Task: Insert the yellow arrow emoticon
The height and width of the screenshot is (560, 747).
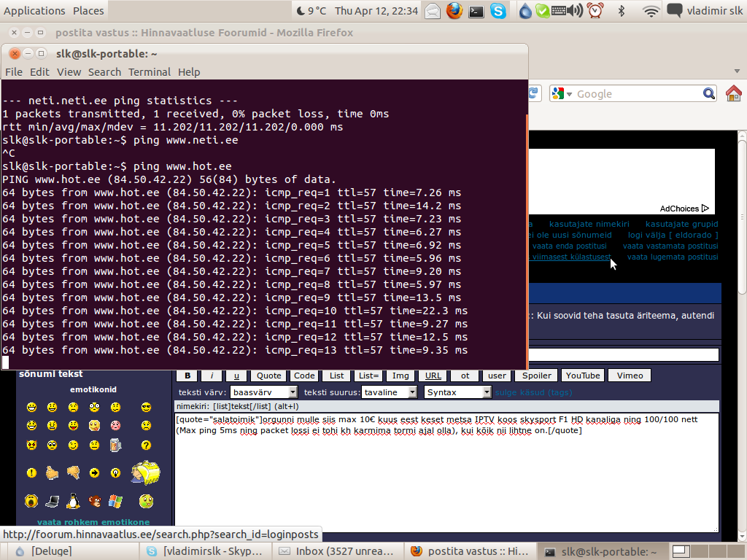Action: coord(94,472)
